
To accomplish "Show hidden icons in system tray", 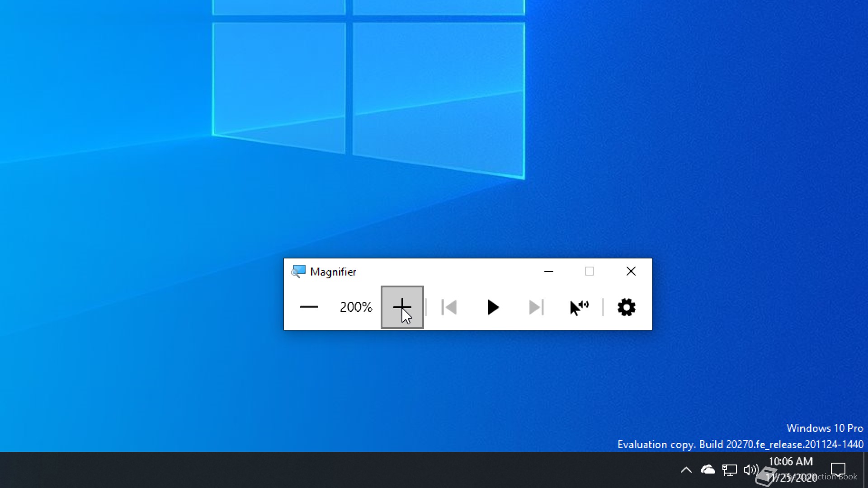I will (x=686, y=470).
